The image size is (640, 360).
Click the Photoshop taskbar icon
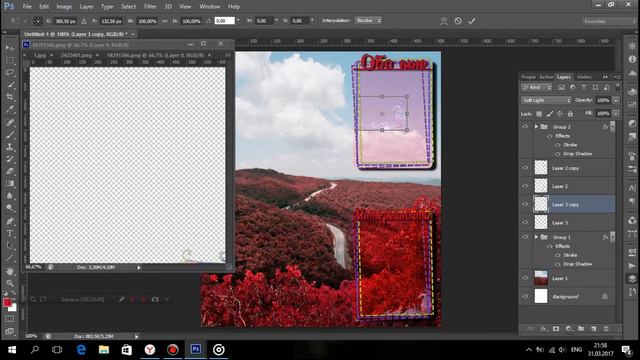(x=196, y=350)
